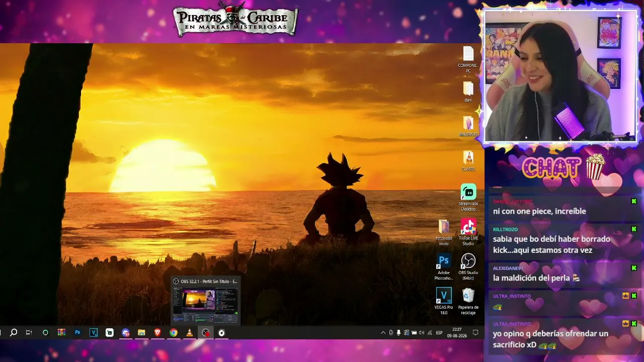Click the OBS Studio taskbar icon
This screenshot has height=362, width=644.
206,332
